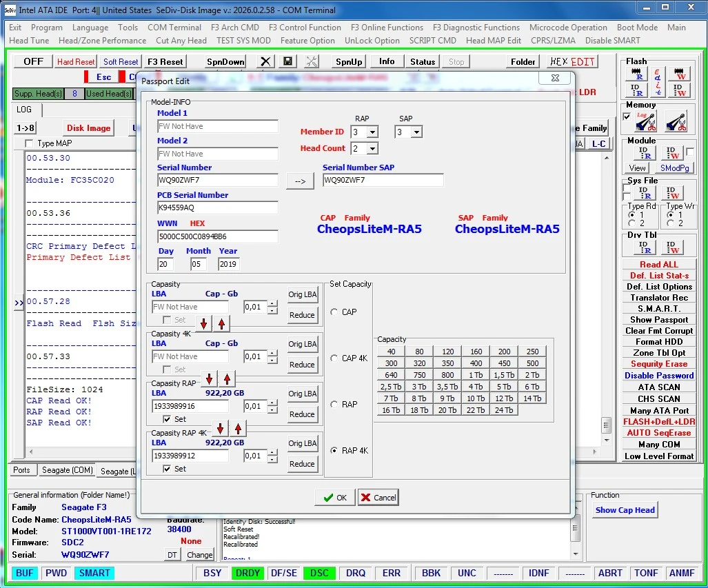The width and height of the screenshot is (708, 588).
Task: Open the RAP Member ID dropdown
Action: (x=372, y=132)
